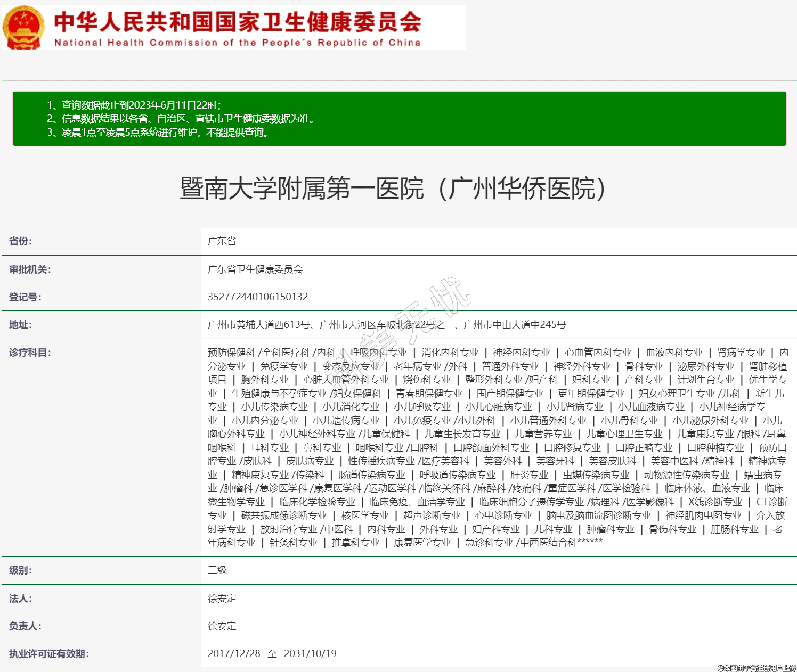Click the 地址 field label
The image size is (797, 672).
point(20,325)
